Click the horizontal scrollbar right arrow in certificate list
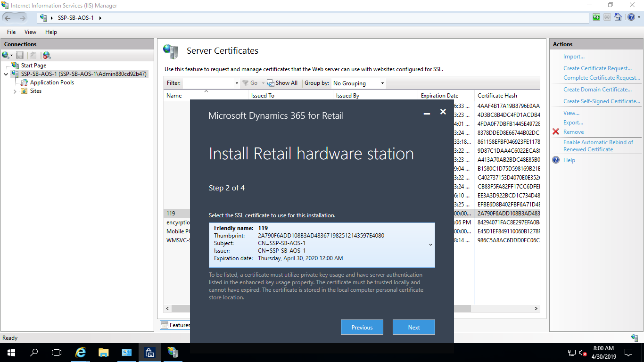644x362 pixels. tap(536, 309)
